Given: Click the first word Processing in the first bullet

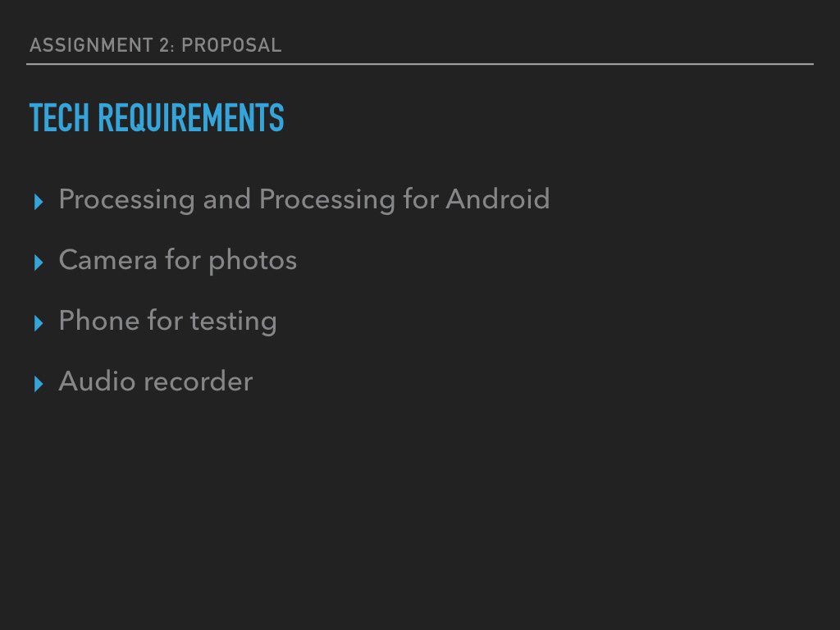Looking at the screenshot, I should coord(126,199).
